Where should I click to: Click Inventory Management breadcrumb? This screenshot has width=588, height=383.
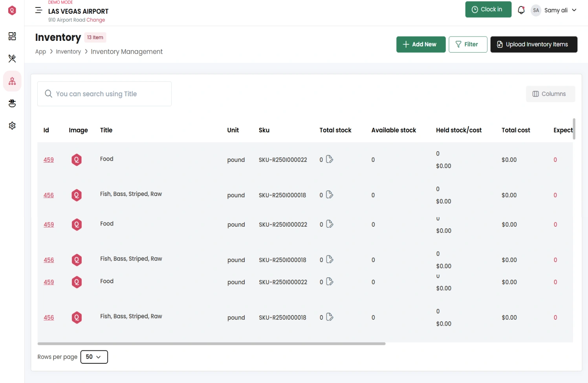point(126,51)
